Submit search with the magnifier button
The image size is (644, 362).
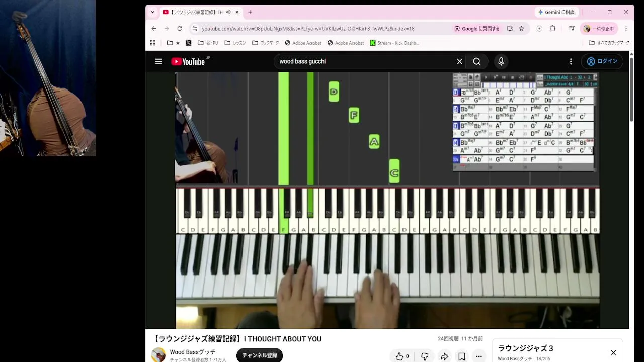pos(477,61)
